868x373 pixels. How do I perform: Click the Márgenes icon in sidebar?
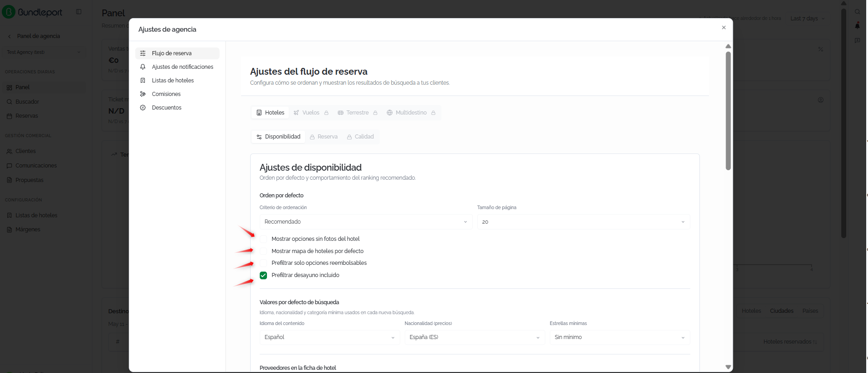(x=10, y=230)
